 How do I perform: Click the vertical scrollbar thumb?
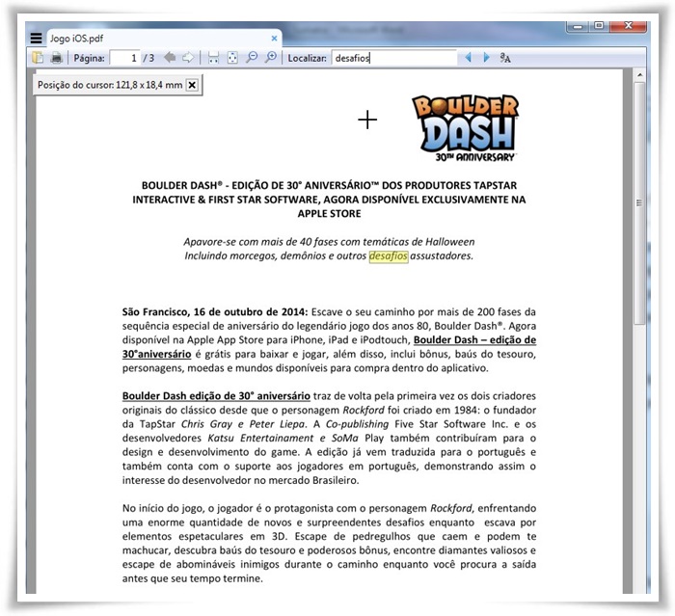point(639,202)
